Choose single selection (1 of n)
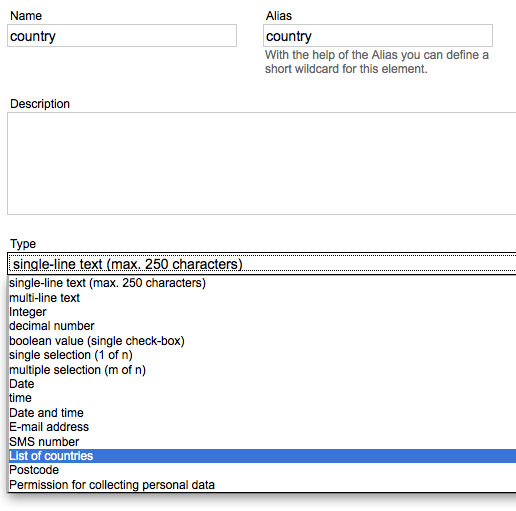The image size is (516, 511). pyautogui.click(x=262, y=355)
